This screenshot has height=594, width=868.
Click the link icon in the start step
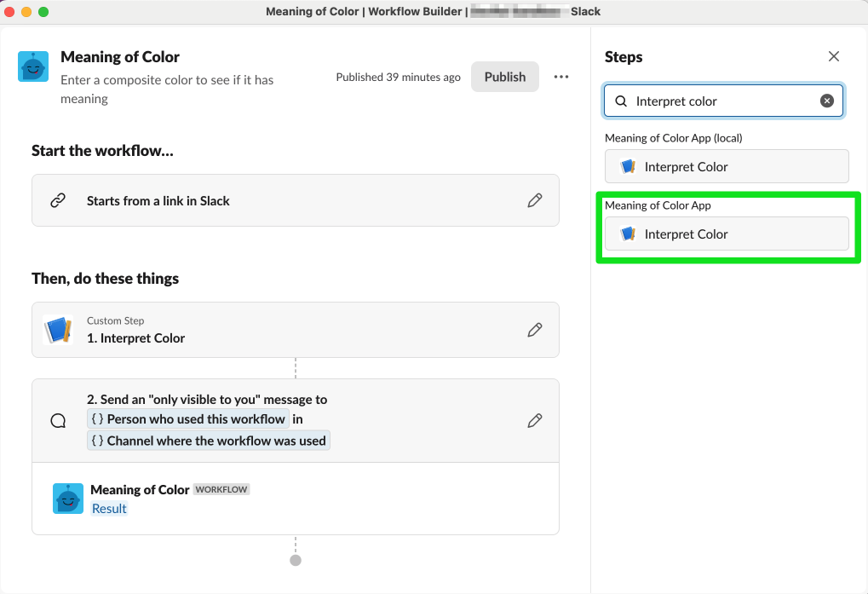click(x=58, y=199)
